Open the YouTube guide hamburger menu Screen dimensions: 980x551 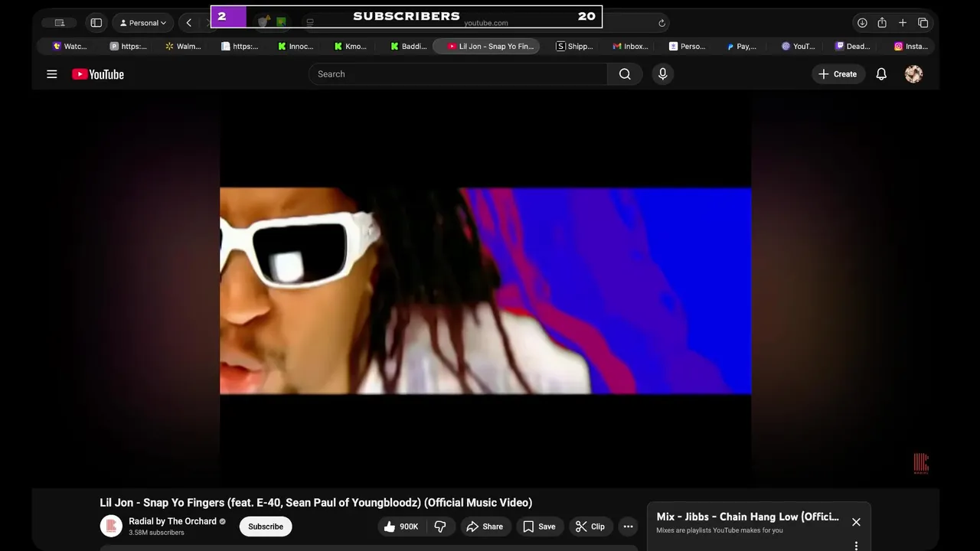52,74
